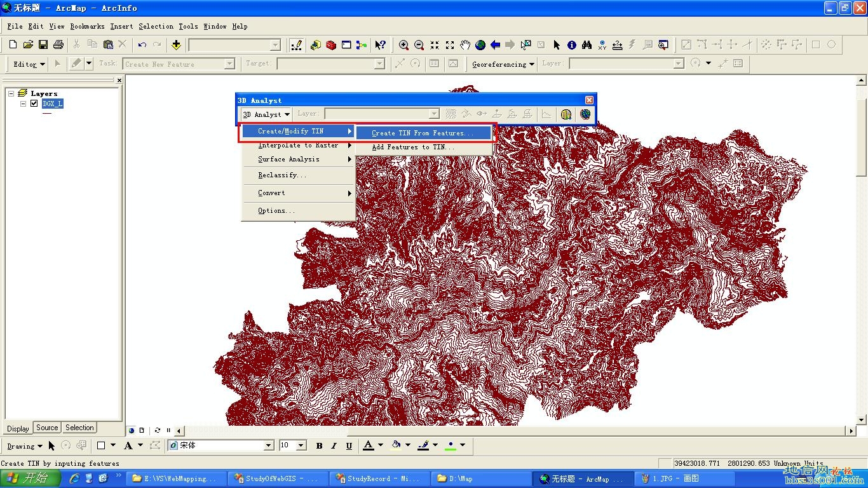868x488 pixels.
Task: Open the Magnifier Viewer window icon
Action: pos(663,44)
